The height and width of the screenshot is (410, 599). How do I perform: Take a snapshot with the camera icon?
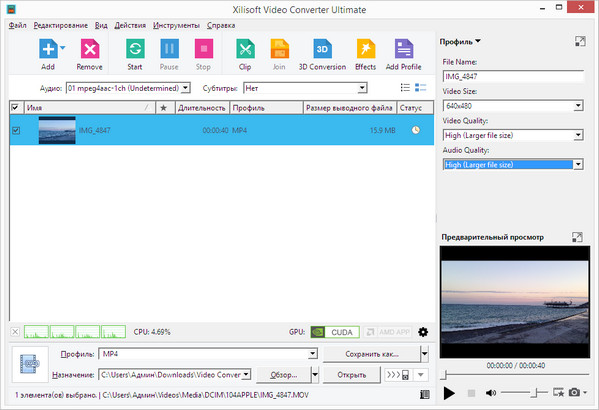coord(574,392)
